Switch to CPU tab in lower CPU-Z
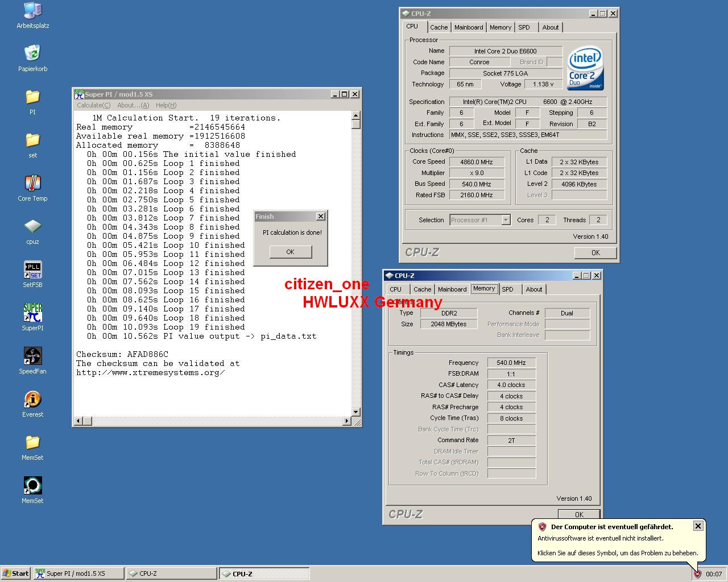The width and height of the screenshot is (728, 582). [x=396, y=289]
